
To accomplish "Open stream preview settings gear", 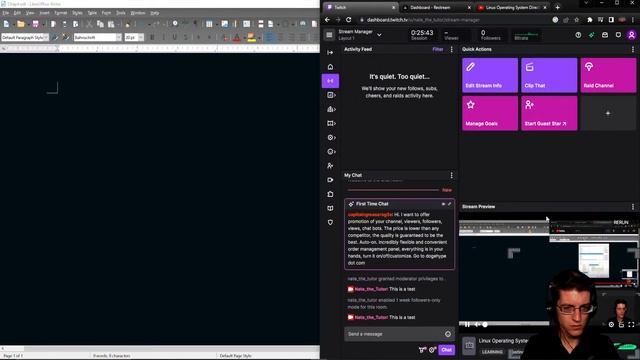I will tap(611, 324).
